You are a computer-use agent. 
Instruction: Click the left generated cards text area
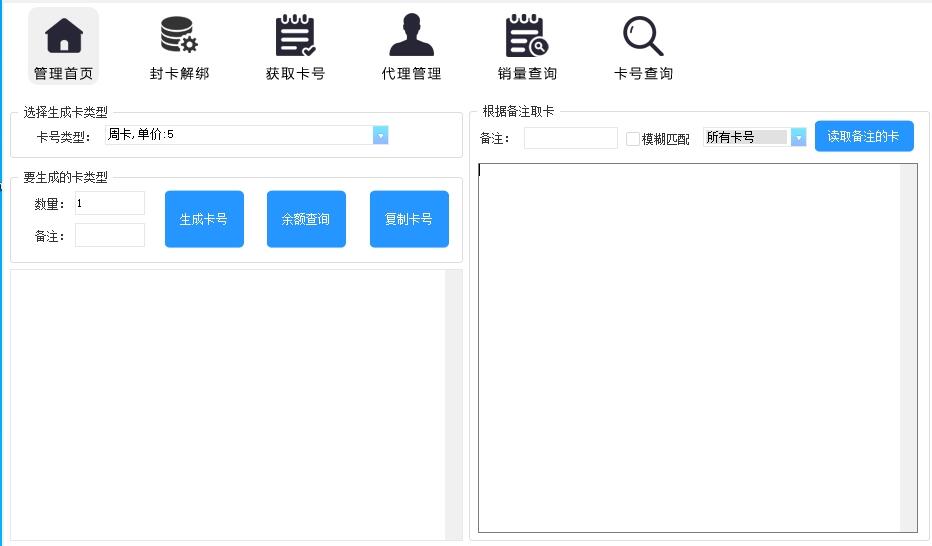[x=227, y=404]
